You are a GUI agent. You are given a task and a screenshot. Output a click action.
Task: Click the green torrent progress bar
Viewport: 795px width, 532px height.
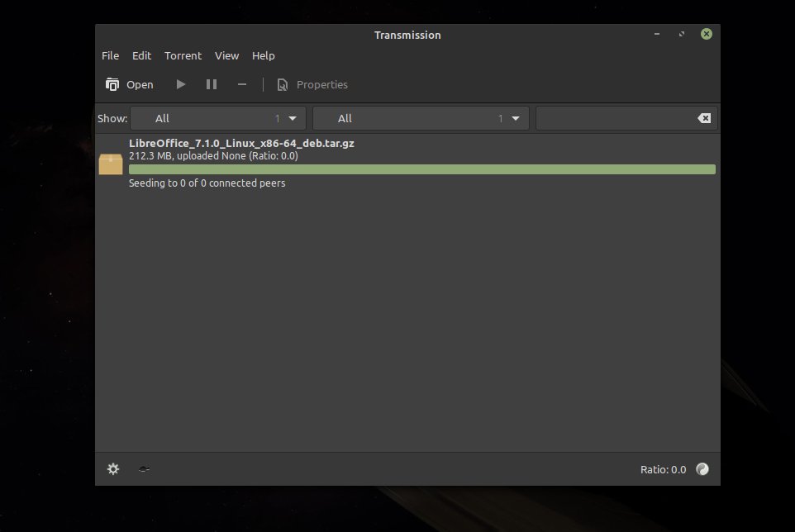[421, 169]
